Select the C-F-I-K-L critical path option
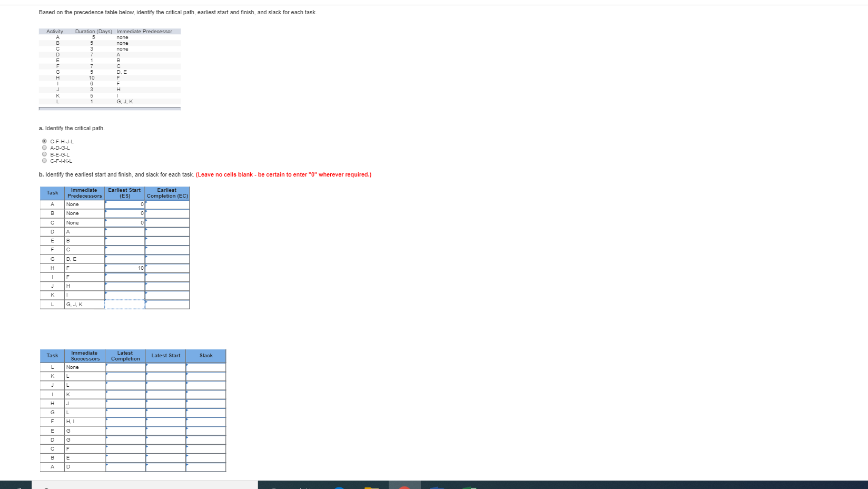This screenshot has height=489, width=868. 45,160
